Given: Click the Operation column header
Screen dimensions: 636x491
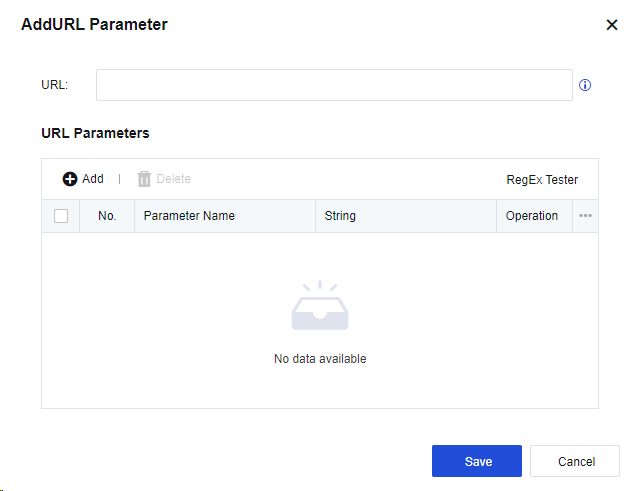Looking at the screenshot, I should (x=532, y=216).
